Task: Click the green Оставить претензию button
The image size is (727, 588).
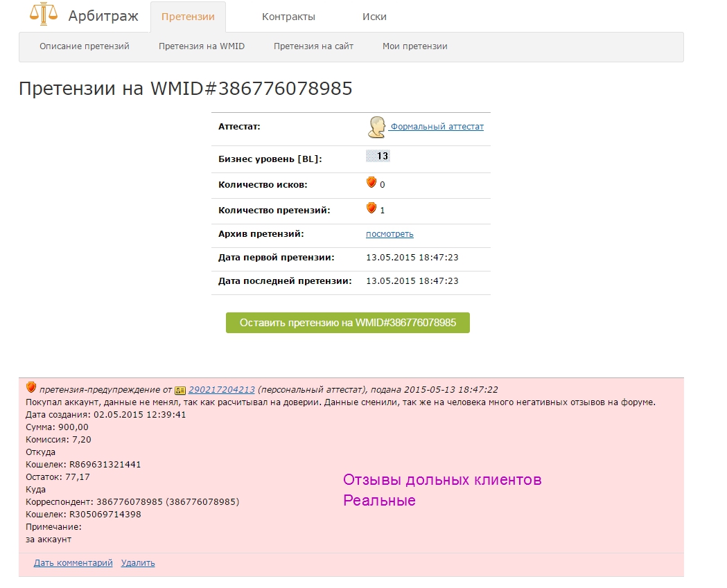Action: (x=348, y=323)
